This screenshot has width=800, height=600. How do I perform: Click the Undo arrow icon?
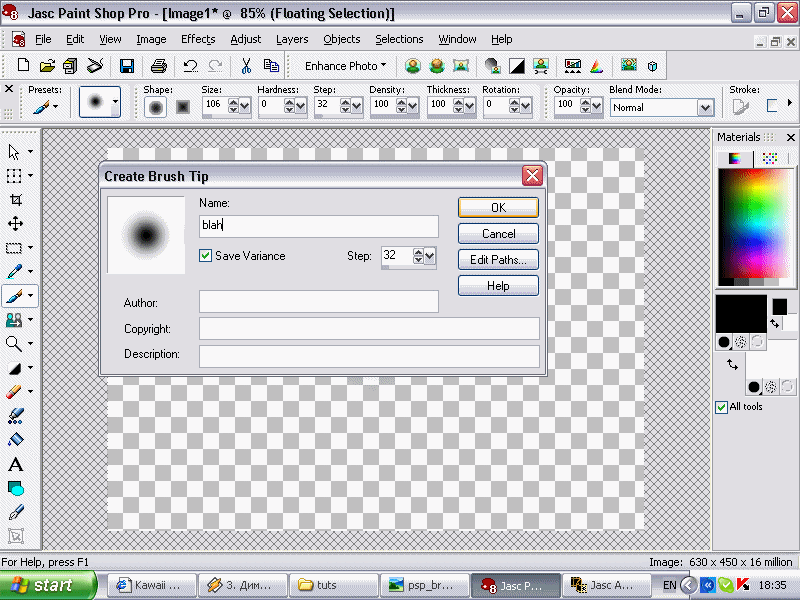click(x=191, y=65)
